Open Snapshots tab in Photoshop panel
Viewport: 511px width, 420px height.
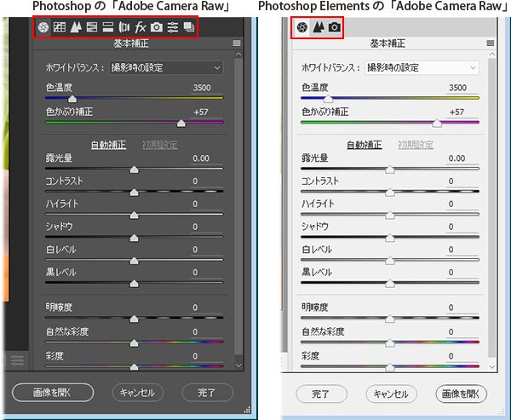pyautogui.click(x=189, y=27)
